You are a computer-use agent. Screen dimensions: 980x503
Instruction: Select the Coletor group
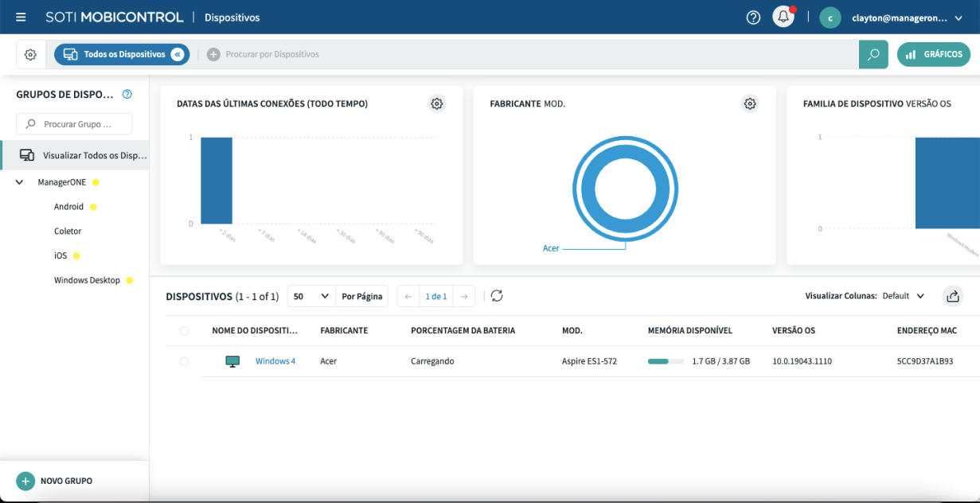pos(68,231)
